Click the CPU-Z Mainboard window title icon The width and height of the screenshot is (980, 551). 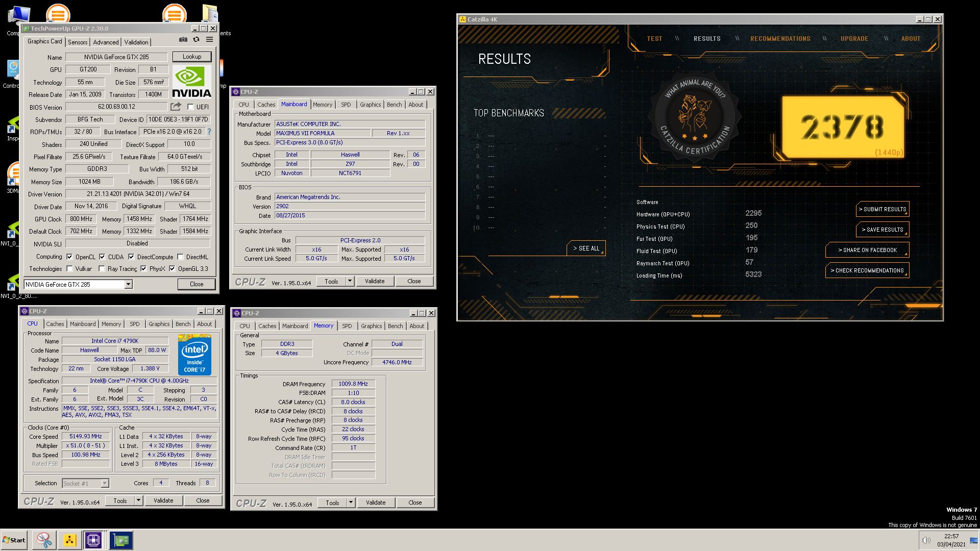[x=236, y=92]
